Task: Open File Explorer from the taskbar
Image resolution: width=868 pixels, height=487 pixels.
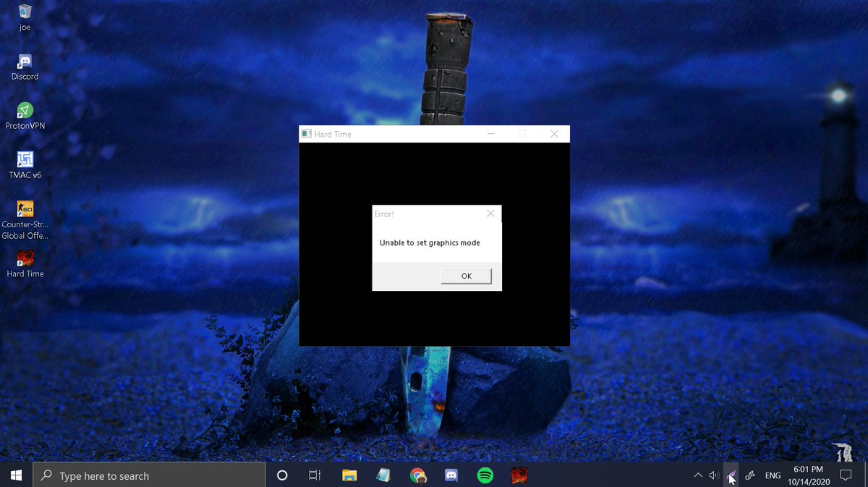Action: pos(349,475)
